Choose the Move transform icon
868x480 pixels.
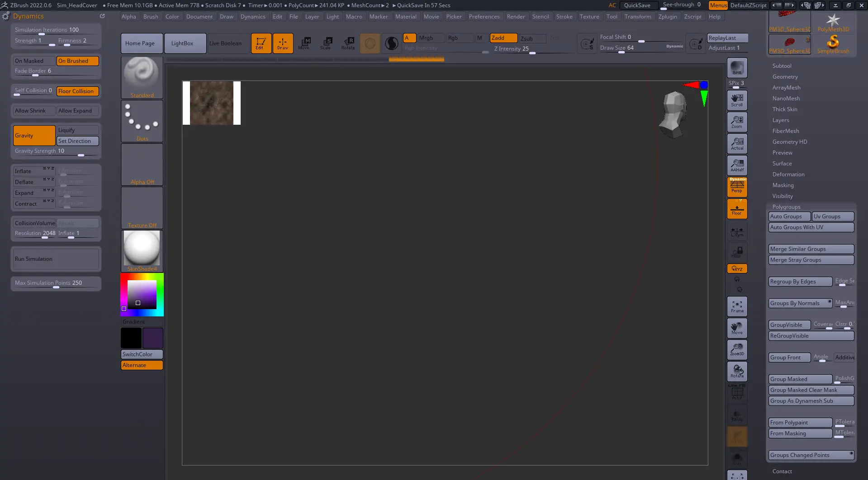click(304, 43)
